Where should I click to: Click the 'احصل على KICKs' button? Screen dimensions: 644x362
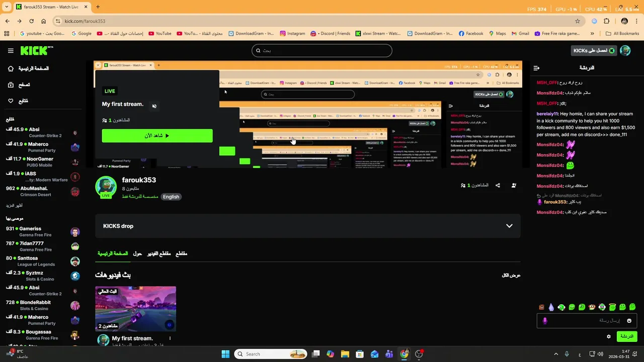(x=594, y=51)
